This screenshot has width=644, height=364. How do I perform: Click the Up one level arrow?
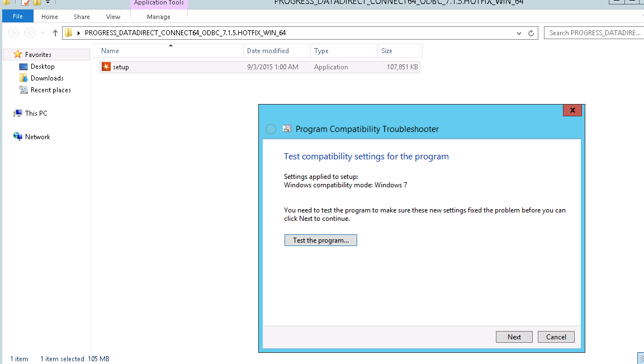pyautogui.click(x=55, y=33)
